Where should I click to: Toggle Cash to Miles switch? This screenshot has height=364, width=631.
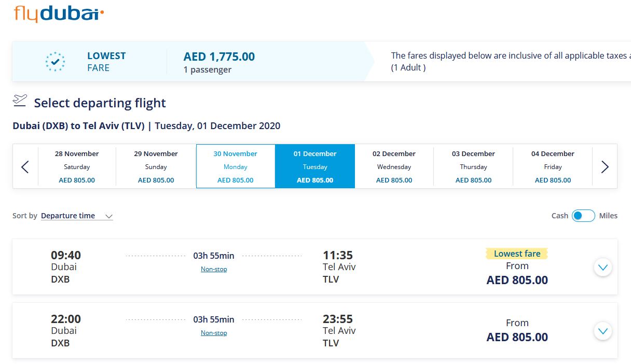[583, 216]
